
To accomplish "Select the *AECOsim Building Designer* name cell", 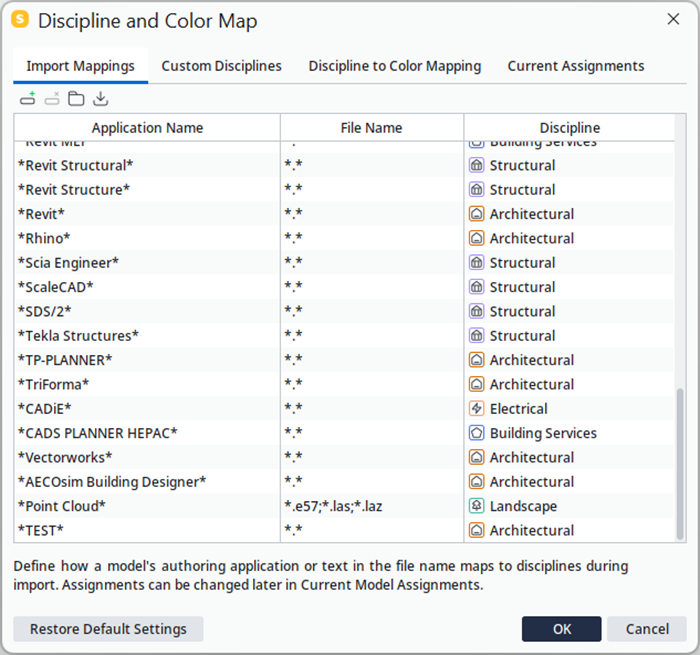I will pyautogui.click(x=147, y=482).
